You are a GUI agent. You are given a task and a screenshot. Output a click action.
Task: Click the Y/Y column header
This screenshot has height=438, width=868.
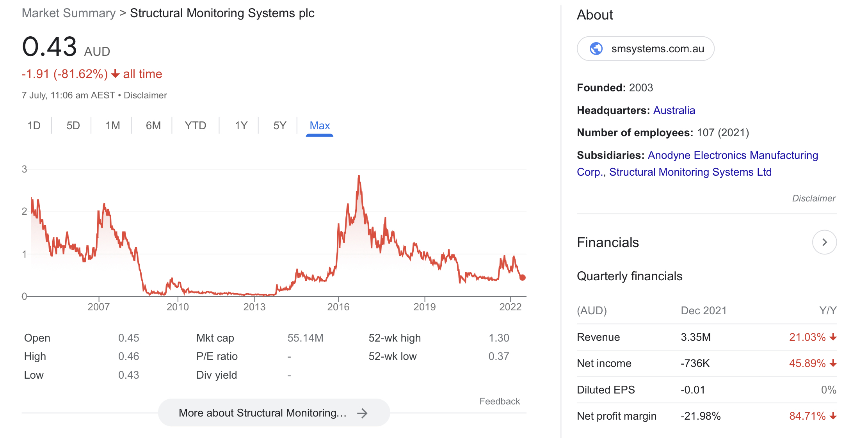(828, 311)
